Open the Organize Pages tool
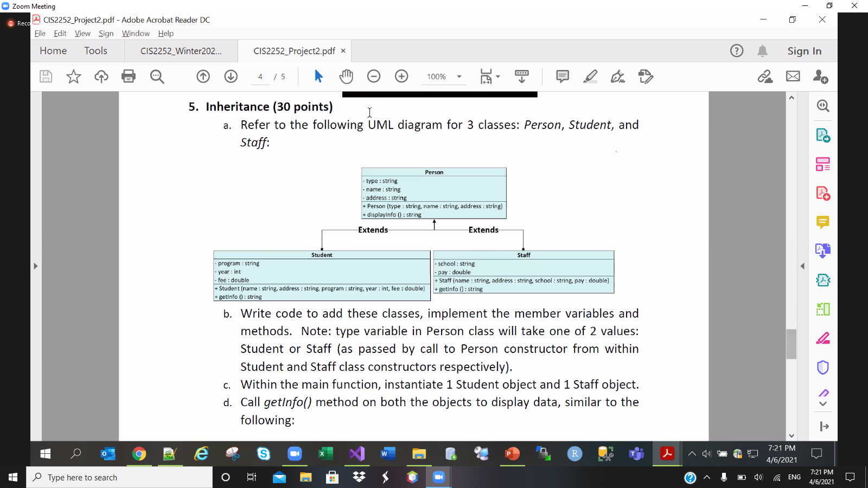 823,164
